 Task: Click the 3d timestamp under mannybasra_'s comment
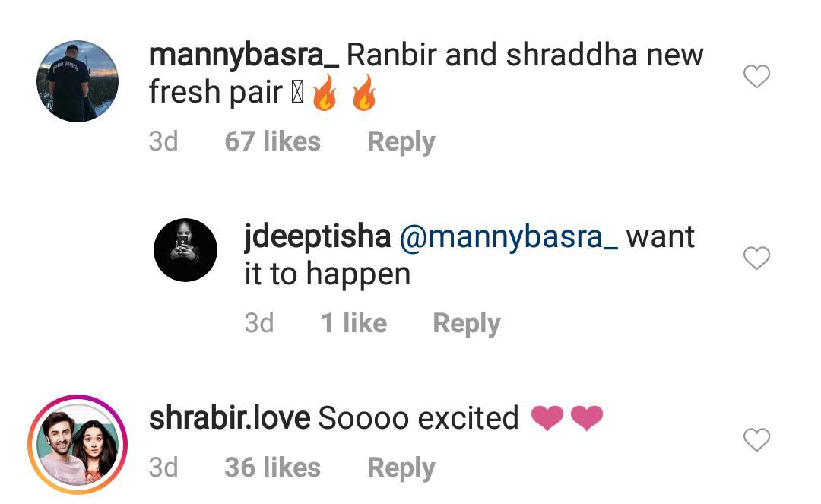[163, 142]
